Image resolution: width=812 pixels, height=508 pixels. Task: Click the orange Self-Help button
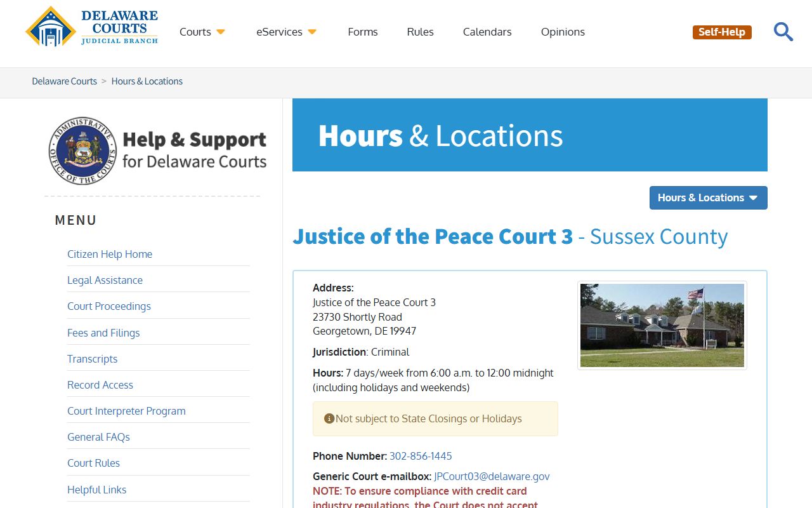722,32
